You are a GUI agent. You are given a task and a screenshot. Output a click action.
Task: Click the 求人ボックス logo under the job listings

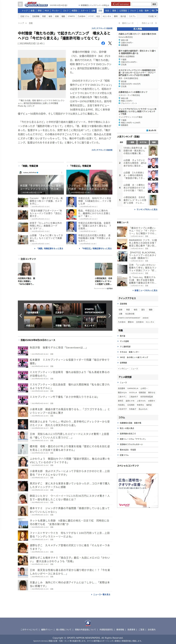[151, 130]
